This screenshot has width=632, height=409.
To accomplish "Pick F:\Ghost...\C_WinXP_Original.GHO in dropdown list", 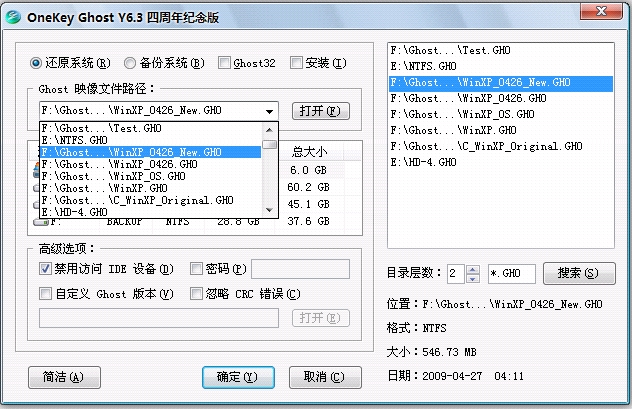I will tap(151, 200).
